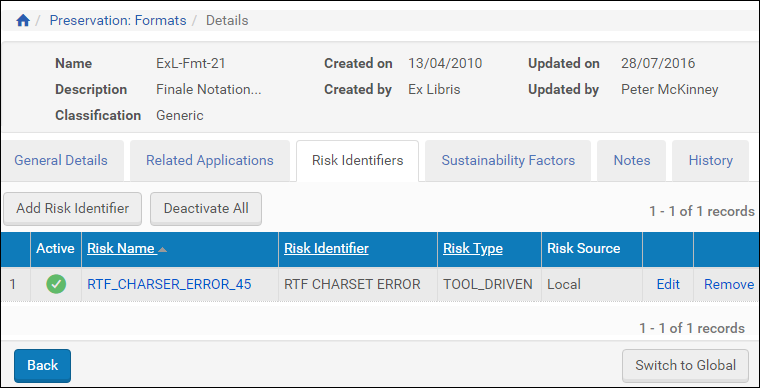This screenshot has height=388, width=760.
Task: Click the top records count text
Action: [702, 211]
